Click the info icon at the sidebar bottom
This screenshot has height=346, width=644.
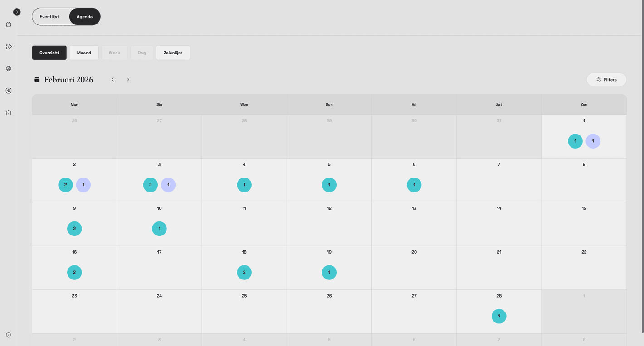point(9,335)
